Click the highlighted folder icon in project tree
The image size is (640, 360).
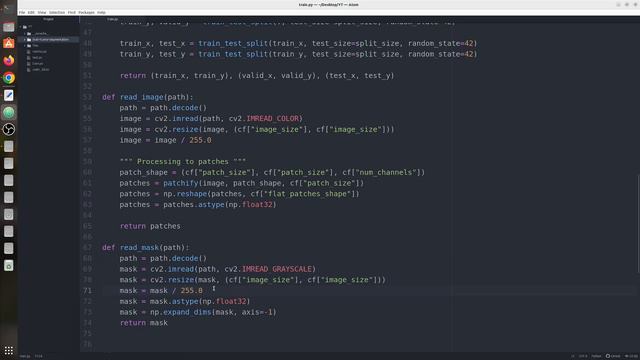pos(29,40)
